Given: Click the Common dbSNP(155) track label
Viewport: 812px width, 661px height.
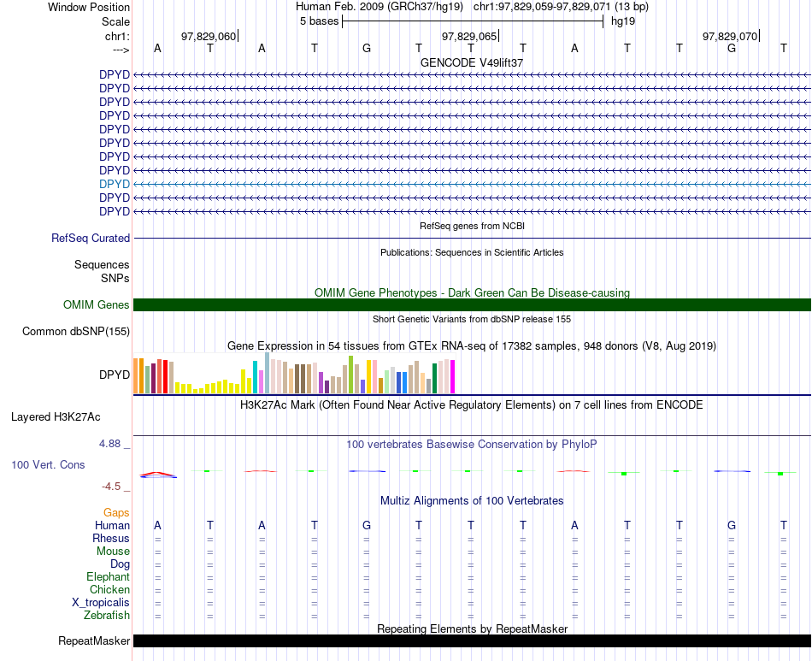Looking at the screenshot, I should [76, 332].
